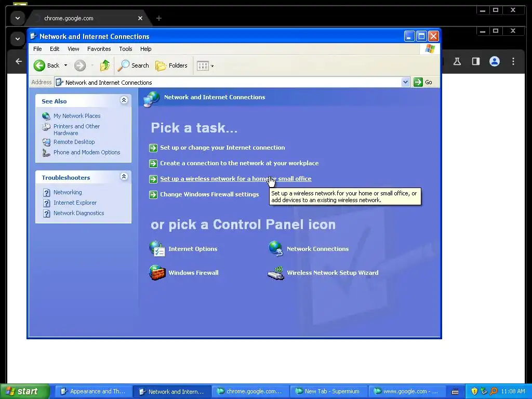Click the Windows flag logo in toolbar
Screen dimensions: 532x399
pos(430,49)
